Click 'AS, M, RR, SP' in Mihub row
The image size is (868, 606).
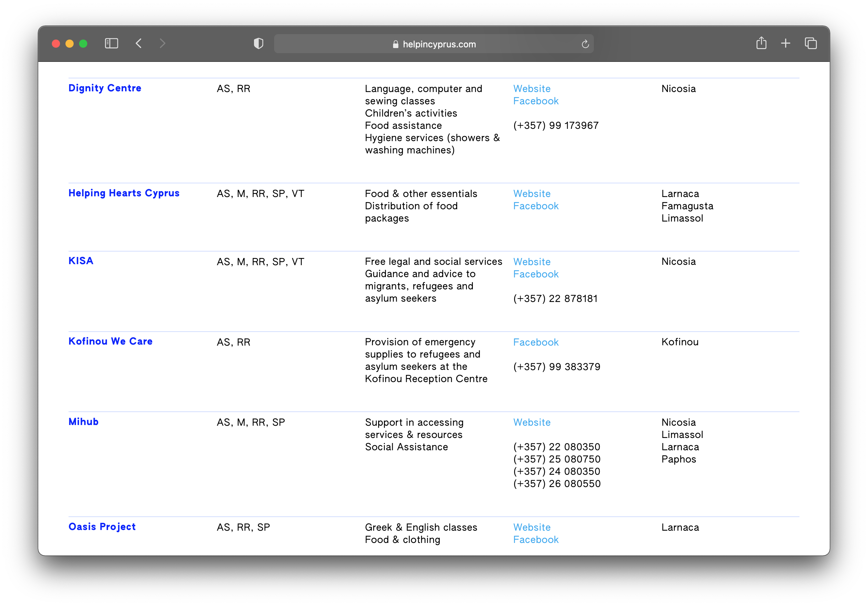251,423
